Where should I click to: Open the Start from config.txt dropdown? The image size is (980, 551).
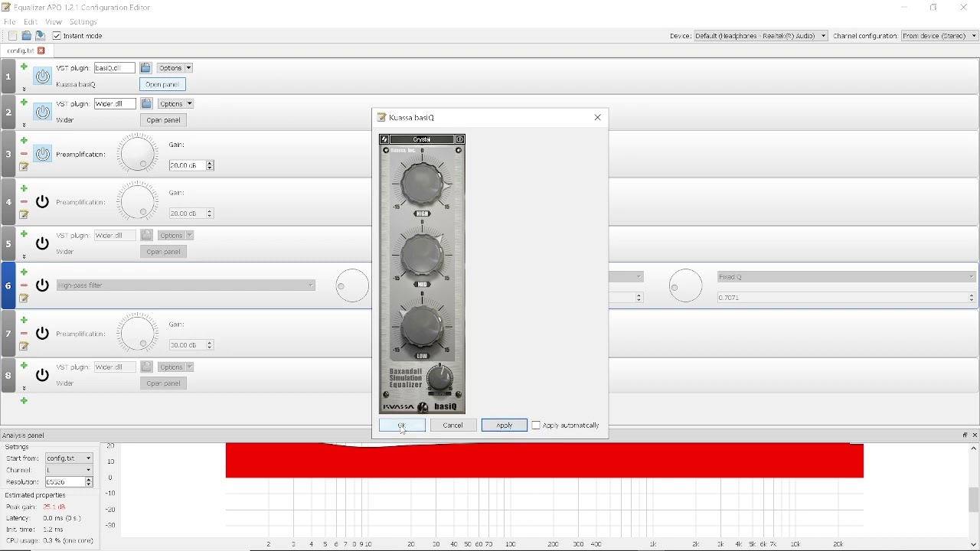69,458
